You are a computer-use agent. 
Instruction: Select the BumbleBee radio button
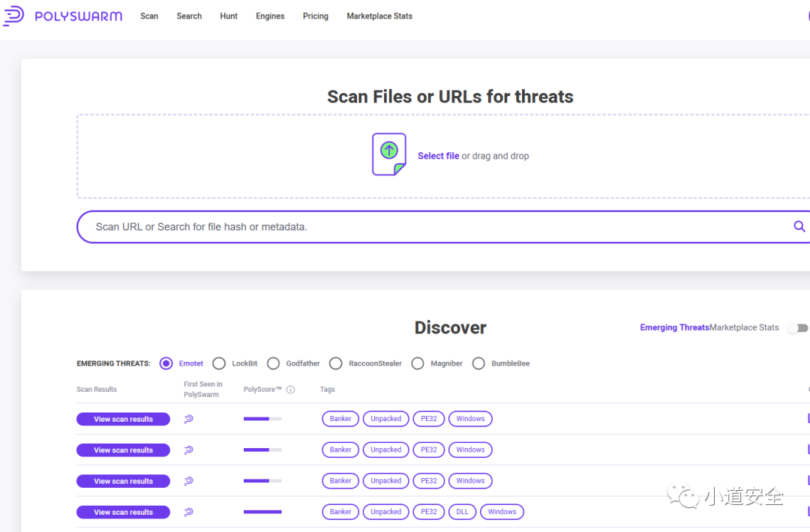[x=478, y=363]
